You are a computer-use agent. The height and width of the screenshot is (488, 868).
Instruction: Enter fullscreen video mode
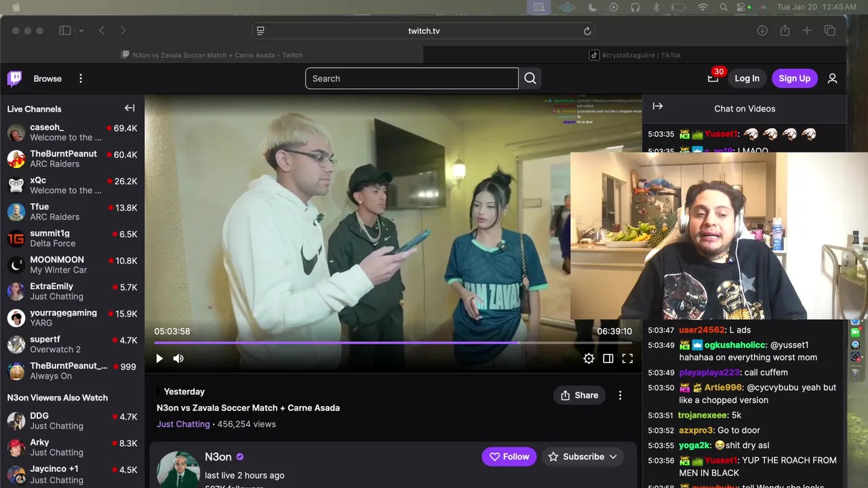[627, 359]
